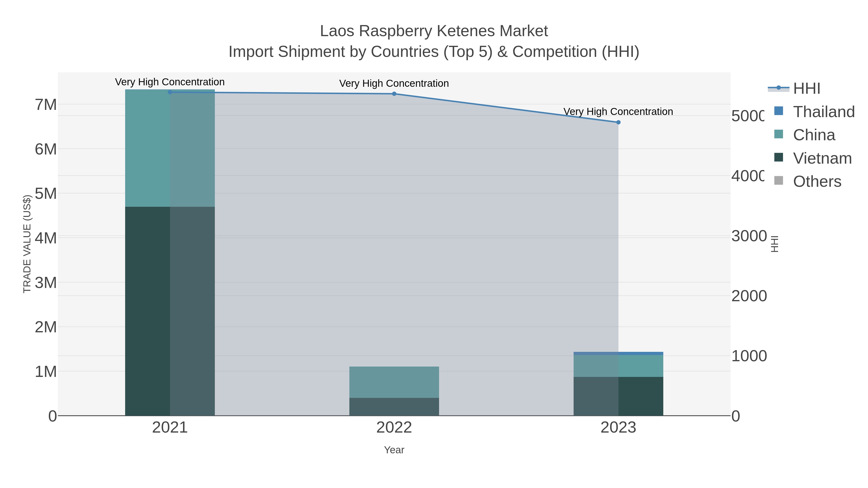Click the 'TRADE VALUE (US$)' axis title
868x488 pixels.
(x=27, y=244)
